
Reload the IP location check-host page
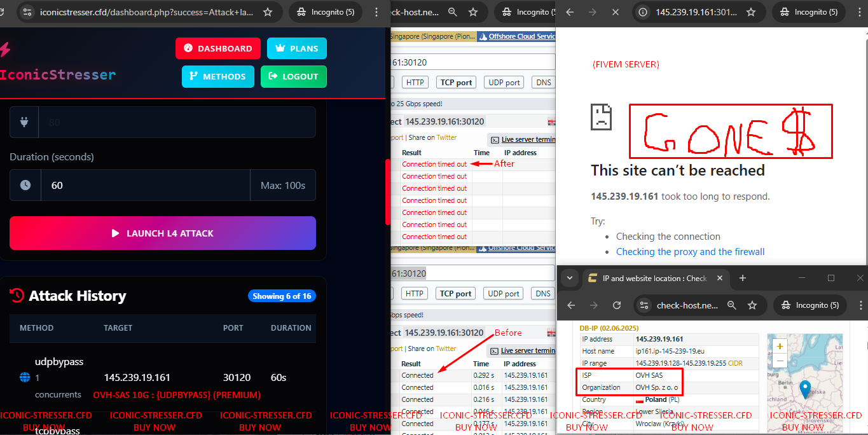click(x=616, y=305)
